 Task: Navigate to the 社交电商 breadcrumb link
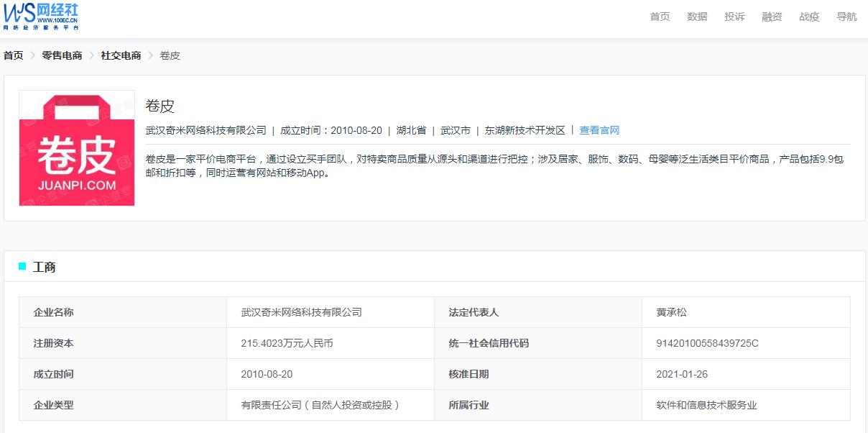coord(121,55)
